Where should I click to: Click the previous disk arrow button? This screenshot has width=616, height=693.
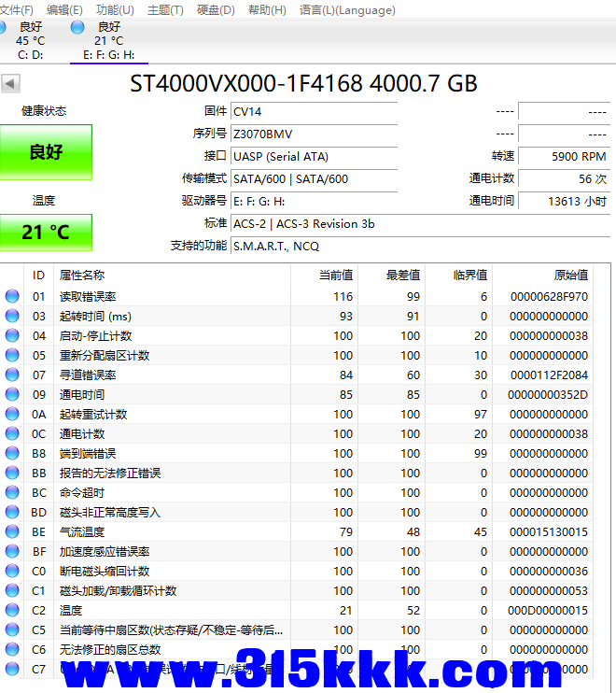point(10,83)
